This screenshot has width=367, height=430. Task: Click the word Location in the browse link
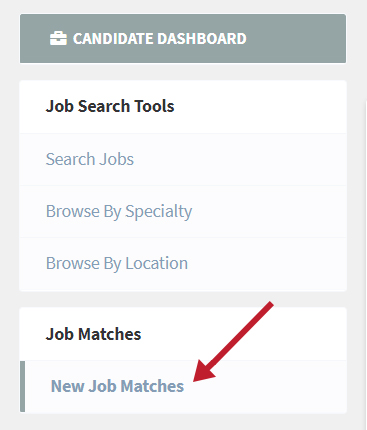[157, 263]
